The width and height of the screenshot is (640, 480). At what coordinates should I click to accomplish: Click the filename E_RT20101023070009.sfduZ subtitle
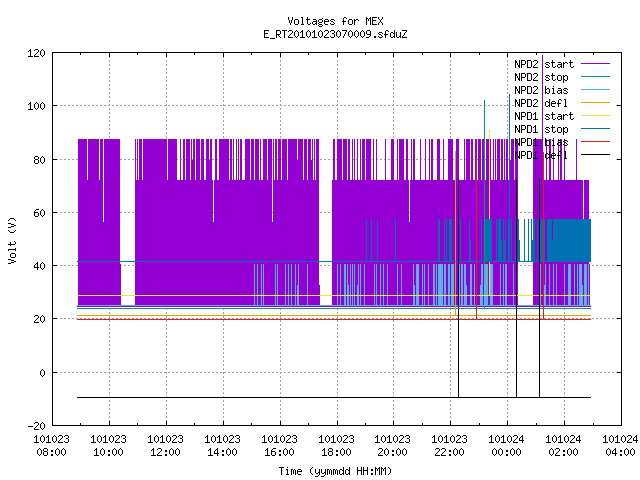click(x=335, y=34)
